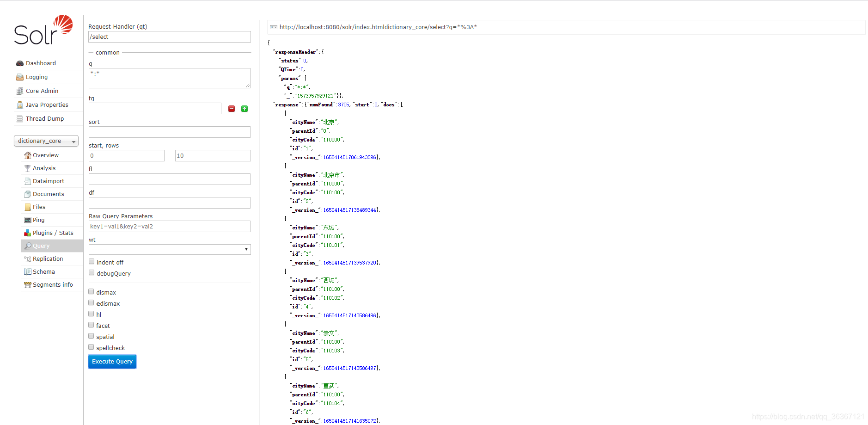Click the Execute Query button
Viewport: 868px width, 425px height.
[112, 362]
